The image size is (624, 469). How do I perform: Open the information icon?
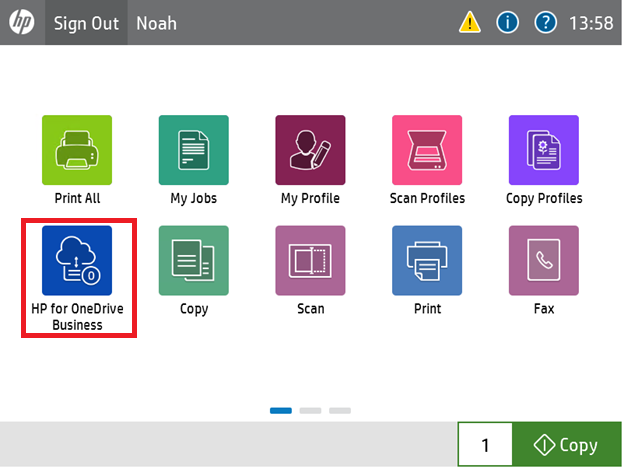coord(507,22)
